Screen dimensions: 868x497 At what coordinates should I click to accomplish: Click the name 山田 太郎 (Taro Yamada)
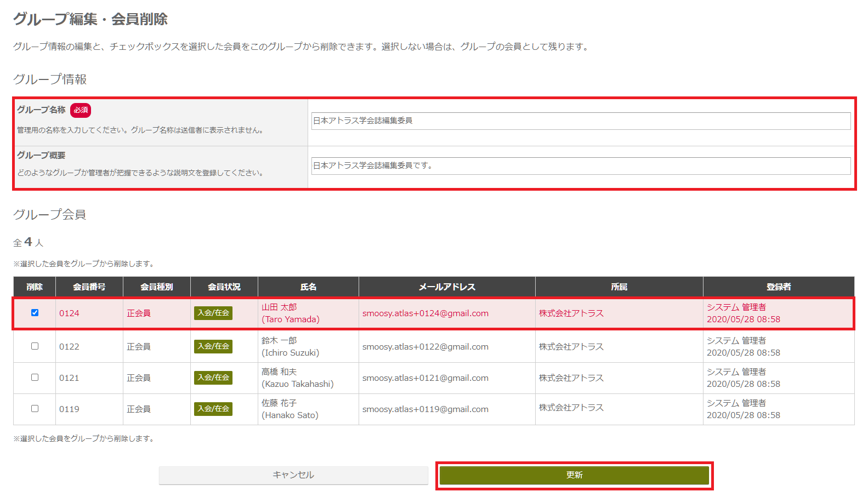[290, 313]
